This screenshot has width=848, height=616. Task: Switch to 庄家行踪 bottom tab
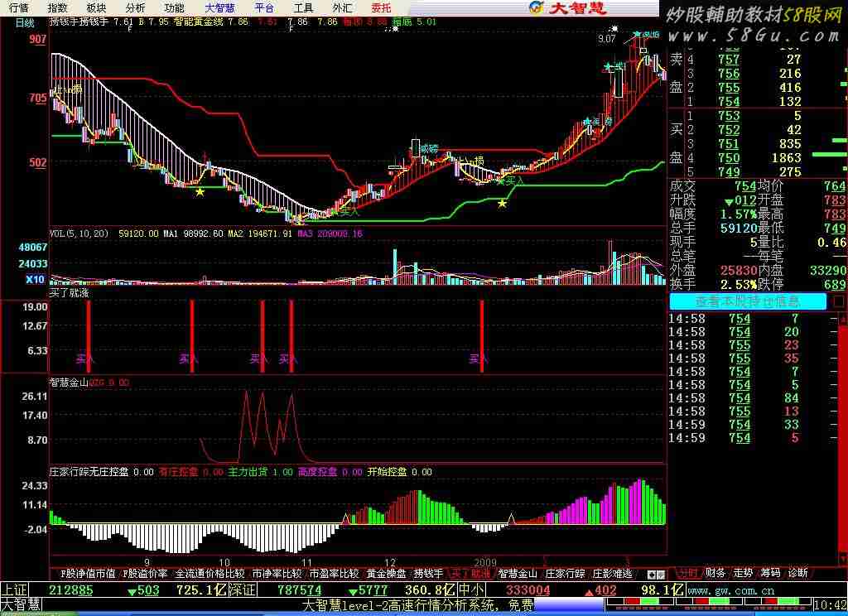pos(565,573)
